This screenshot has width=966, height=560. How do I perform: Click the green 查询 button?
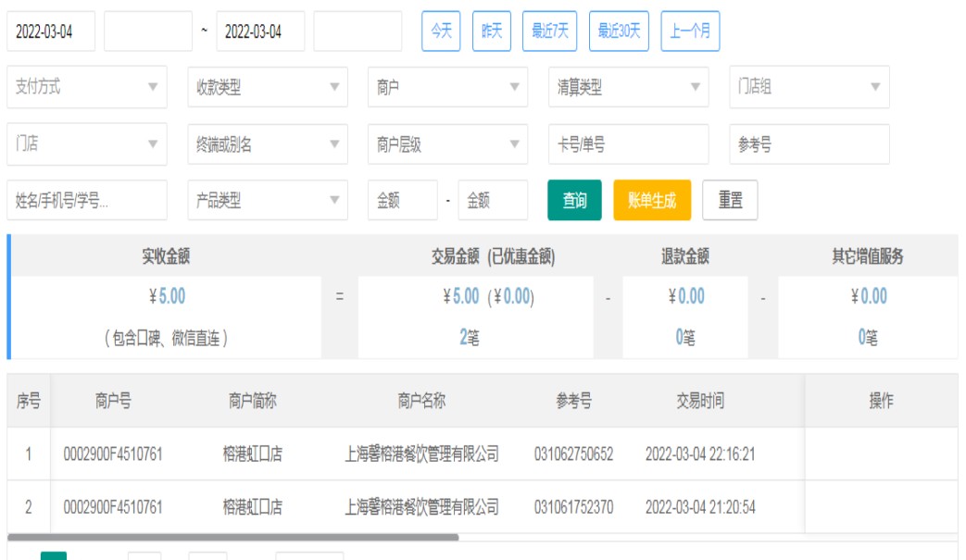[x=574, y=200]
